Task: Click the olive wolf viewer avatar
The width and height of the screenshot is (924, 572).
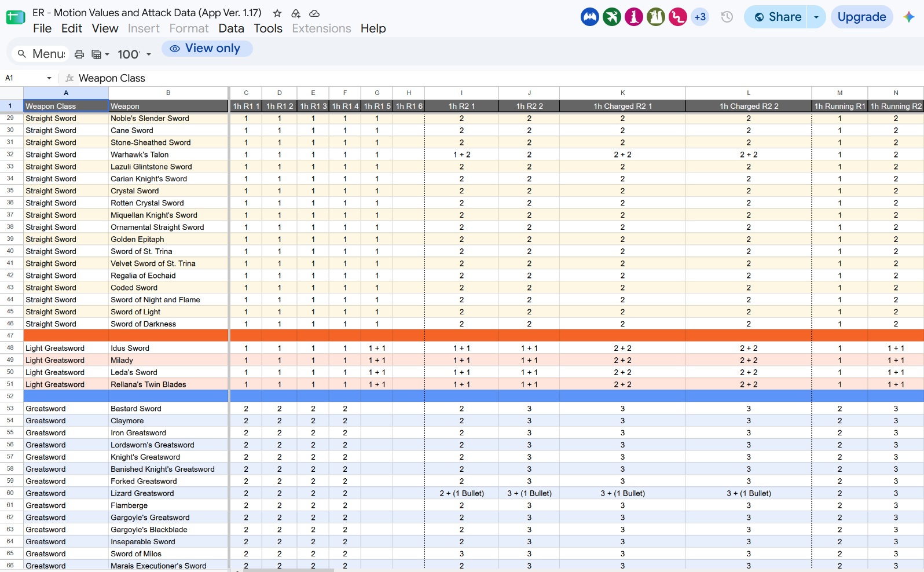Action: (x=656, y=17)
